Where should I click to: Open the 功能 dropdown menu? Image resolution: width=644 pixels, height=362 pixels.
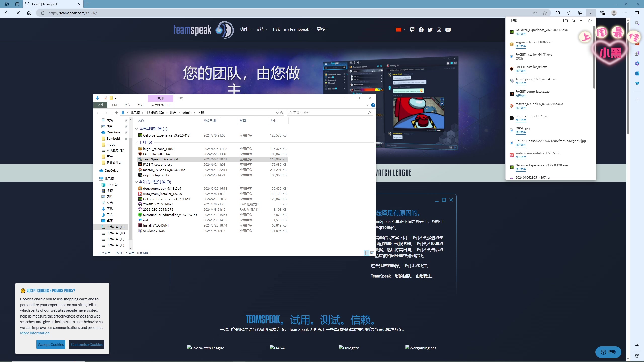click(x=246, y=29)
